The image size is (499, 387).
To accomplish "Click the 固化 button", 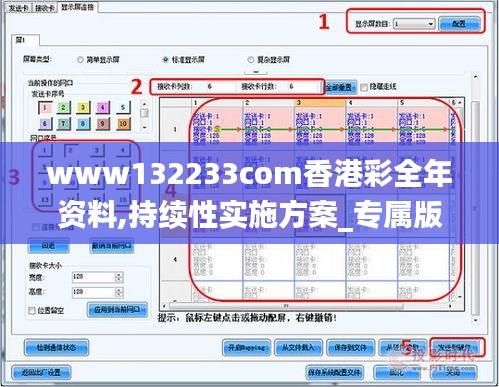I will click(x=397, y=372).
